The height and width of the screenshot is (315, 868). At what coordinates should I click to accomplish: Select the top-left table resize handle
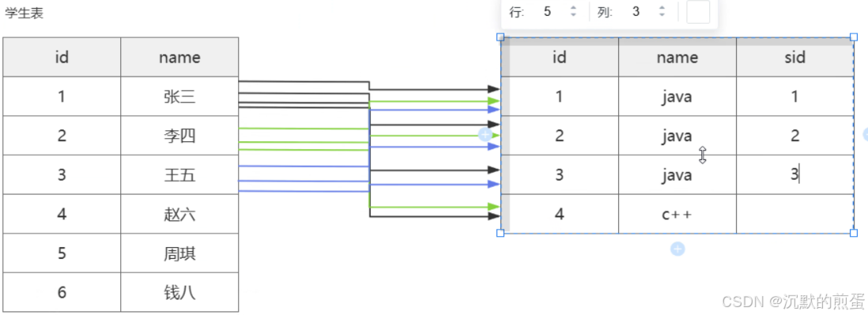500,37
